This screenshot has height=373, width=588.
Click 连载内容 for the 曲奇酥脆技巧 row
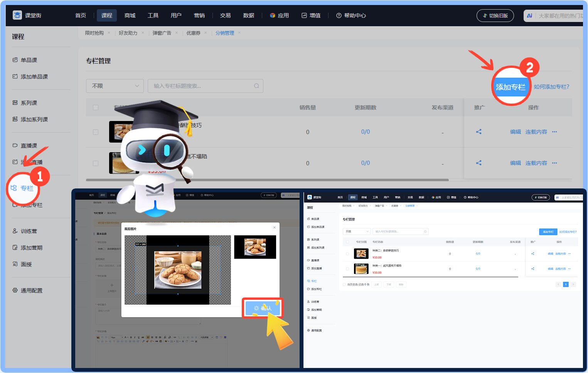pyautogui.click(x=536, y=132)
